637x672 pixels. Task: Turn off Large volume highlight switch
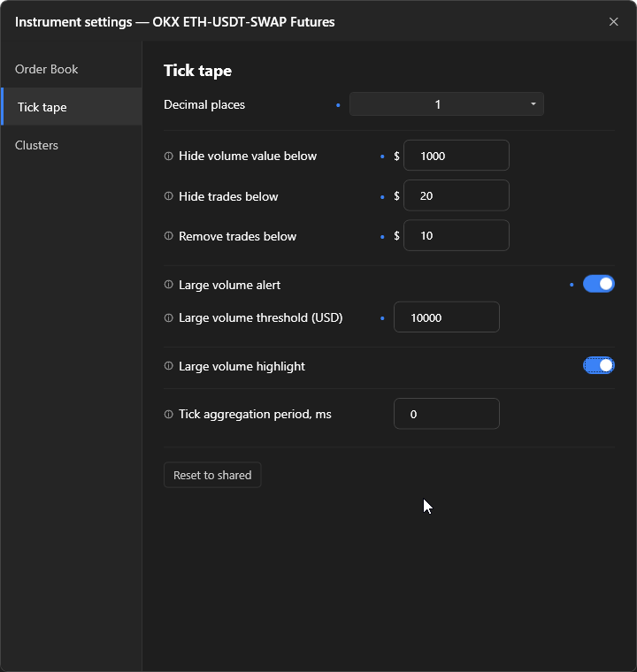click(599, 365)
